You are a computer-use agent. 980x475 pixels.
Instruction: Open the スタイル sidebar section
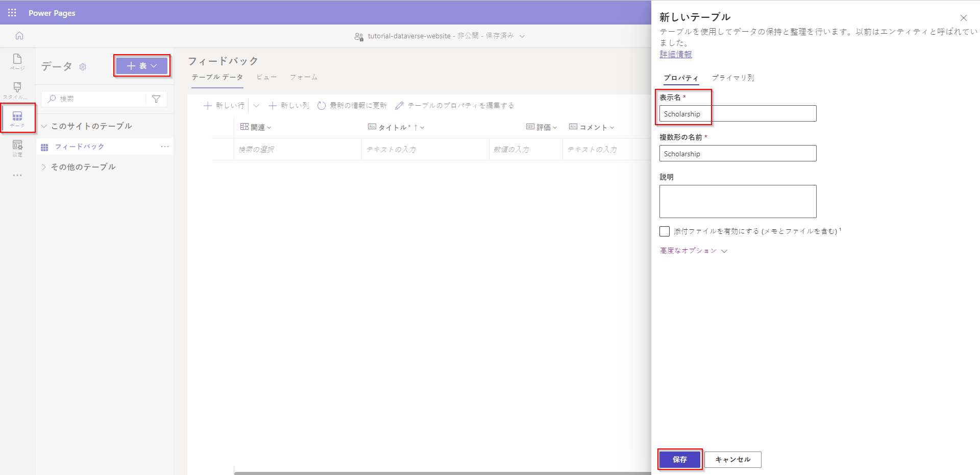click(x=17, y=90)
